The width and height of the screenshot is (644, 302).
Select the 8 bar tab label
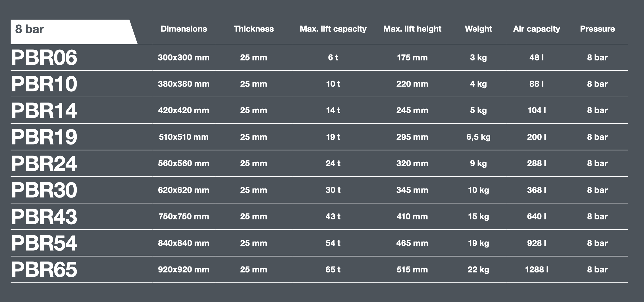click(30, 29)
